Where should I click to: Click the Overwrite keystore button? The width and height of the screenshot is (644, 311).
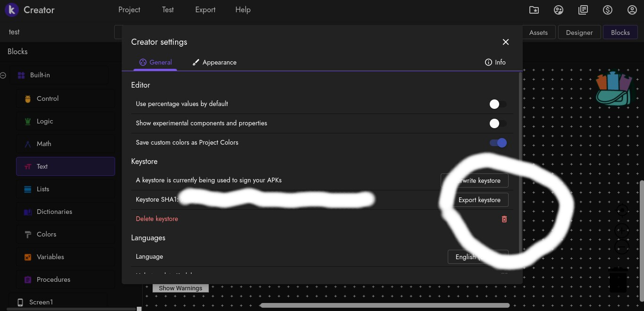pyautogui.click(x=474, y=180)
